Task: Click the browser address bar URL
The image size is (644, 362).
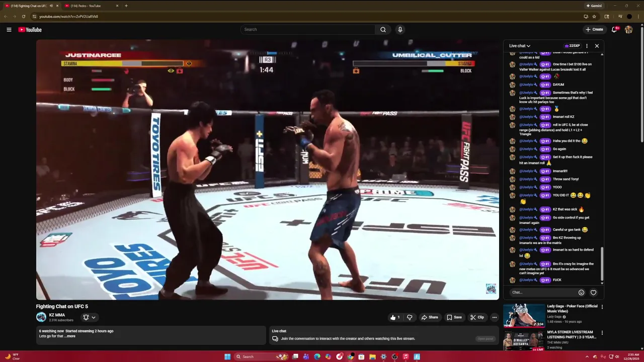Action: pyautogui.click(x=69, y=17)
